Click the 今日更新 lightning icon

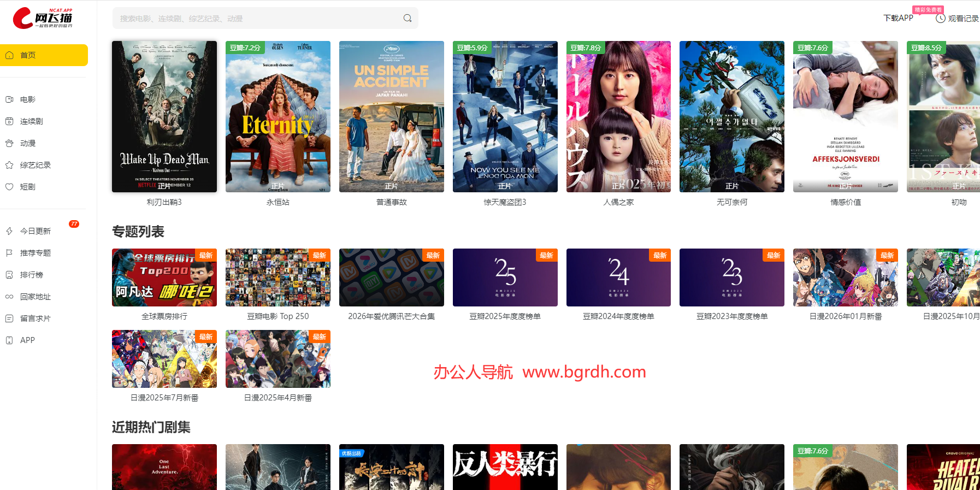(9, 231)
